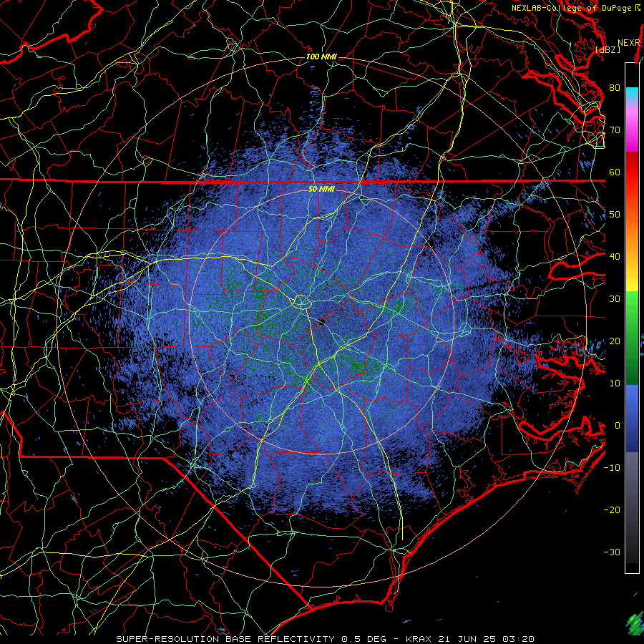Click the SUPER-RESOLUTION BASE REFLECTIVITY caption text
This screenshot has height=644, width=644.
click(225, 639)
